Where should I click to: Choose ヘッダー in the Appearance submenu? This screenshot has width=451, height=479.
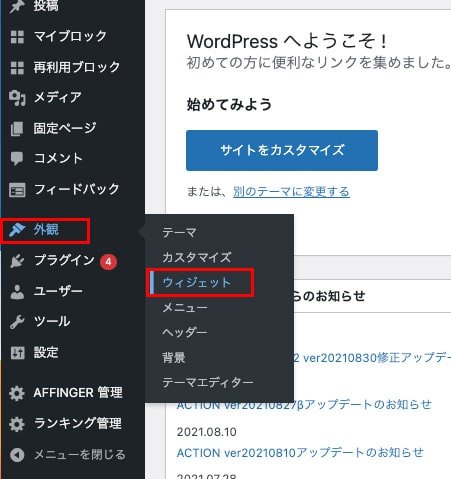pos(185,332)
